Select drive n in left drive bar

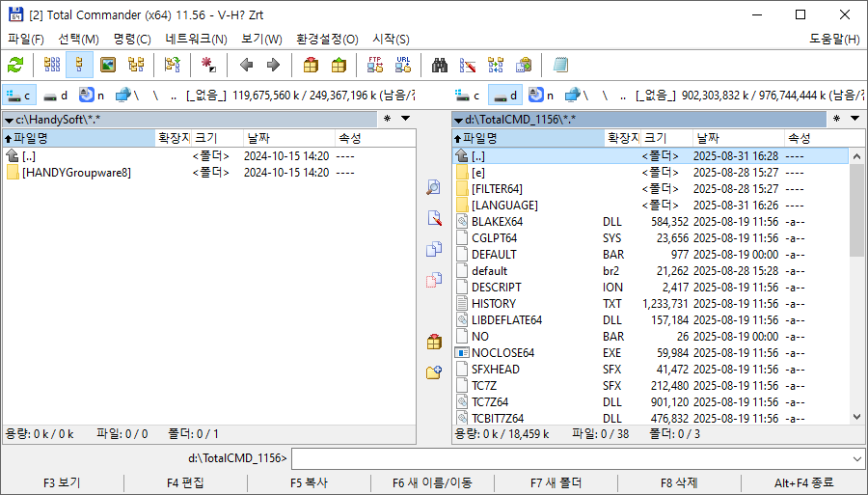click(x=92, y=96)
